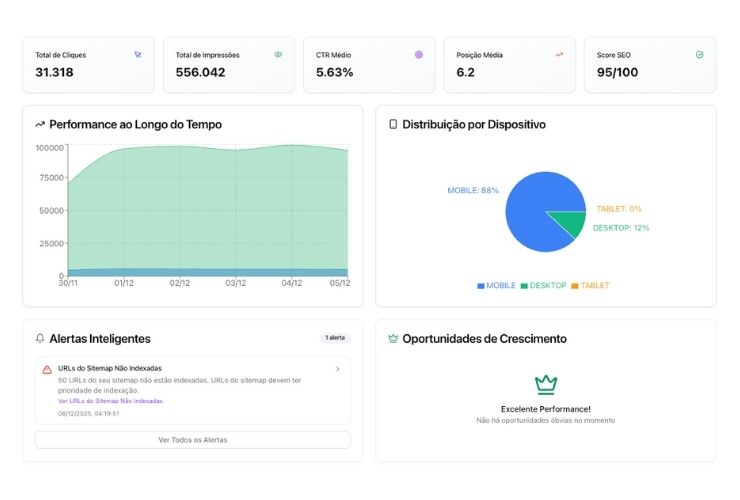The width and height of the screenshot is (740, 500).
Task: Click the 02/12 date on chart axis
Action: point(180,283)
